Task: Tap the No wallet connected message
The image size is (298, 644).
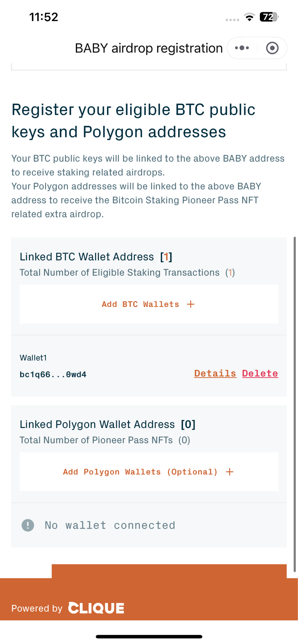Action: (x=110, y=525)
